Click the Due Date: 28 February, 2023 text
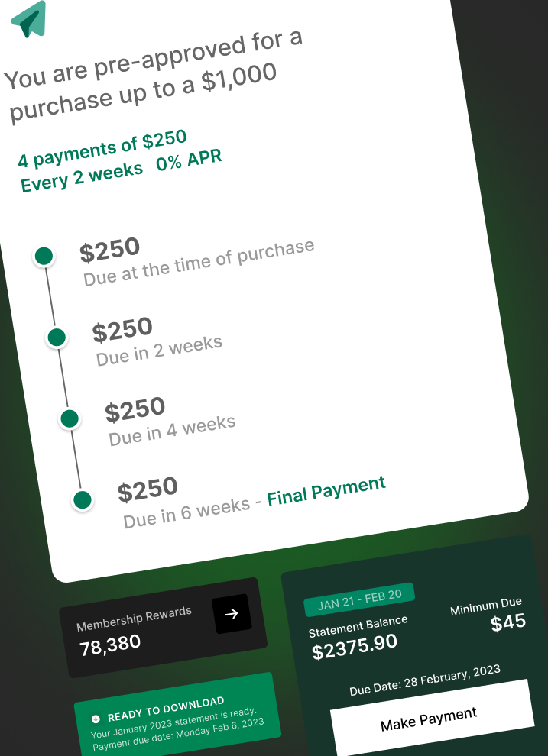Screen dimensions: 548x756 pos(425,680)
